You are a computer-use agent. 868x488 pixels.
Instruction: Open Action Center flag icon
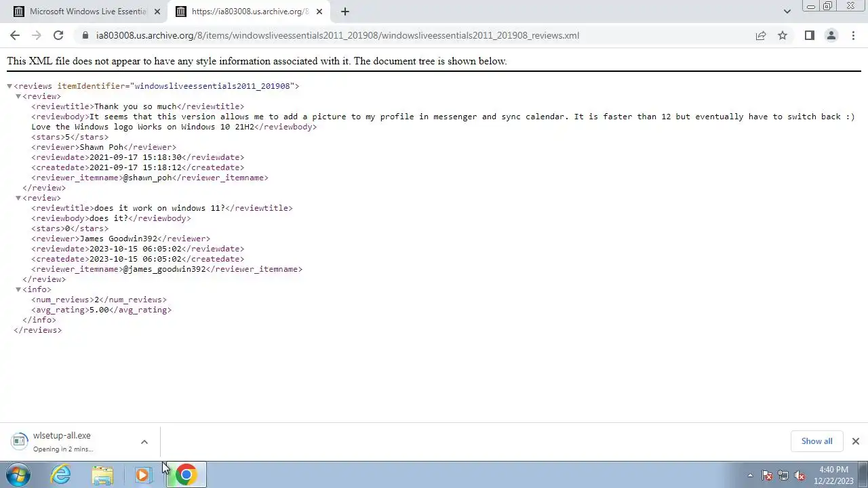[767, 476]
